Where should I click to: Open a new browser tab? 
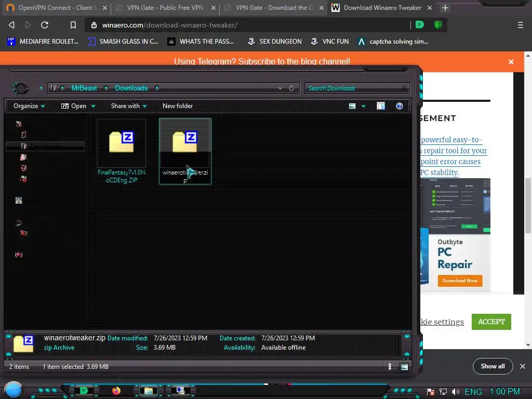pyautogui.click(x=445, y=8)
